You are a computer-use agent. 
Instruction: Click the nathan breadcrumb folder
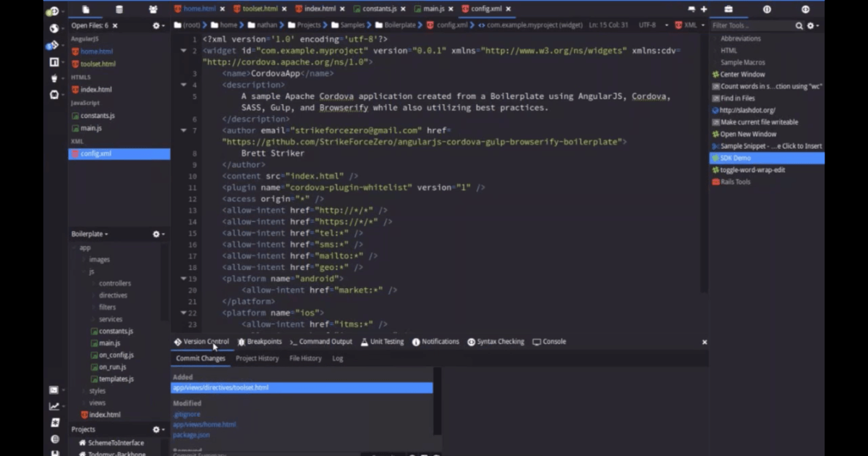[x=262, y=25]
